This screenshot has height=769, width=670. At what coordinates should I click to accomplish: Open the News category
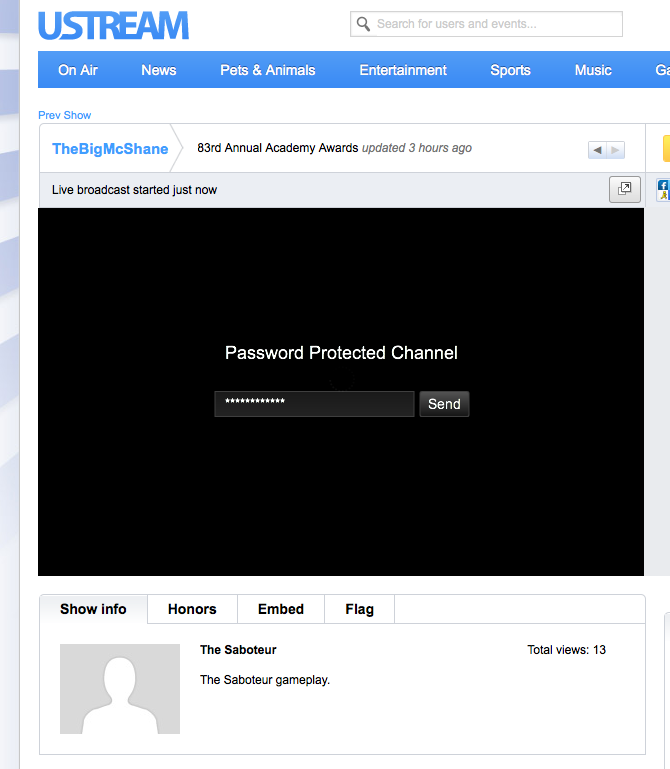point(158,70)
